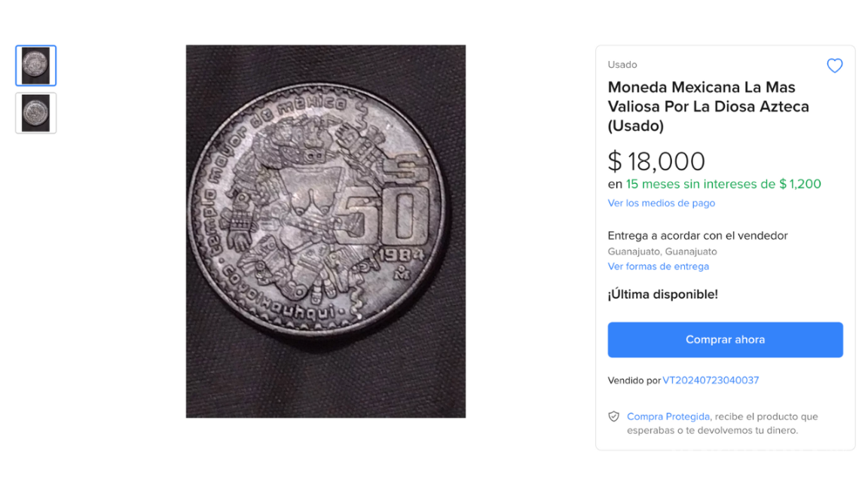Click the $ 18,000 price
This screenshot has width=868, height=488.
[656, 161]
